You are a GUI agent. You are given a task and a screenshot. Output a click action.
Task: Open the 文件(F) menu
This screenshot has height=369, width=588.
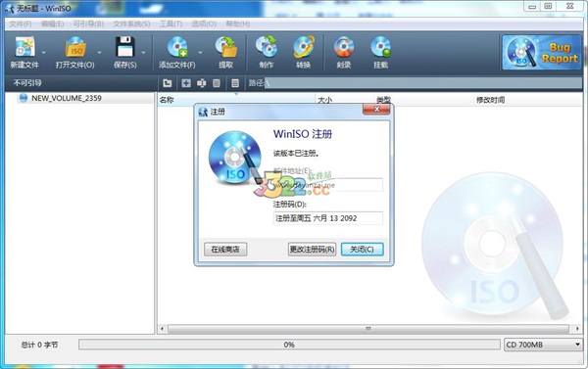[x=21, y=23]
